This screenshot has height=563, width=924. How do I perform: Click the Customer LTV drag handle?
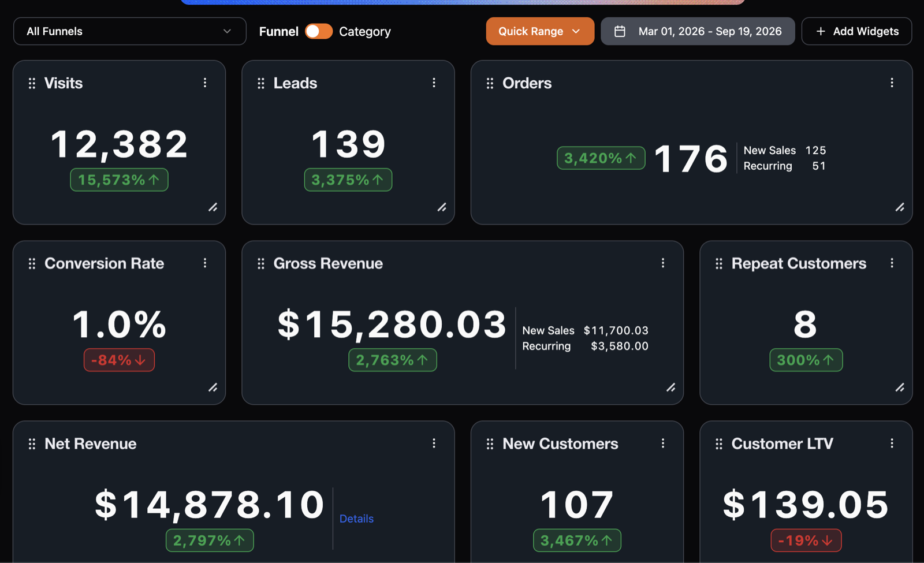719,444
